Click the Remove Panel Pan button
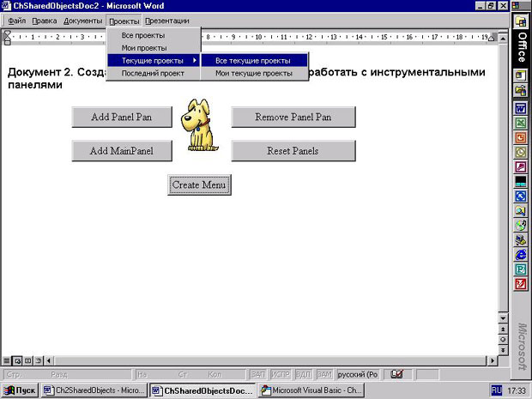Image resolution: width=532 pixels, height=399 pixels. pyautogui.click(x=293, y=117)
